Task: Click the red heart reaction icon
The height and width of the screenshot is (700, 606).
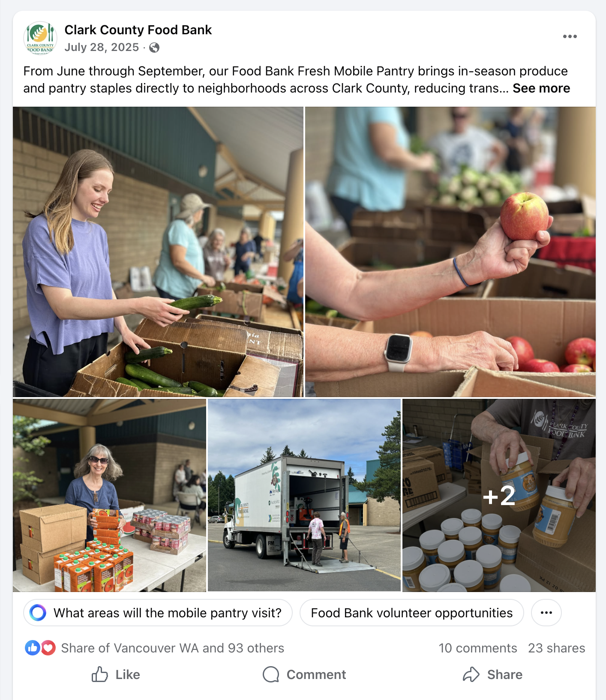Action: pos(48,648)
